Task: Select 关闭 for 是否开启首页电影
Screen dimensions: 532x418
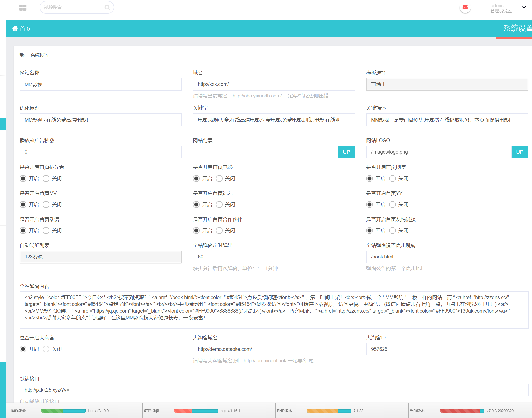Action: 219,178
